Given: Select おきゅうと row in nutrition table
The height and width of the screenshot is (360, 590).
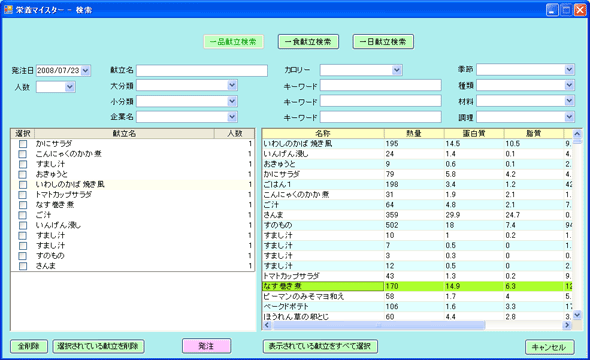Looking at the screenshot, I should coord(417,164).
